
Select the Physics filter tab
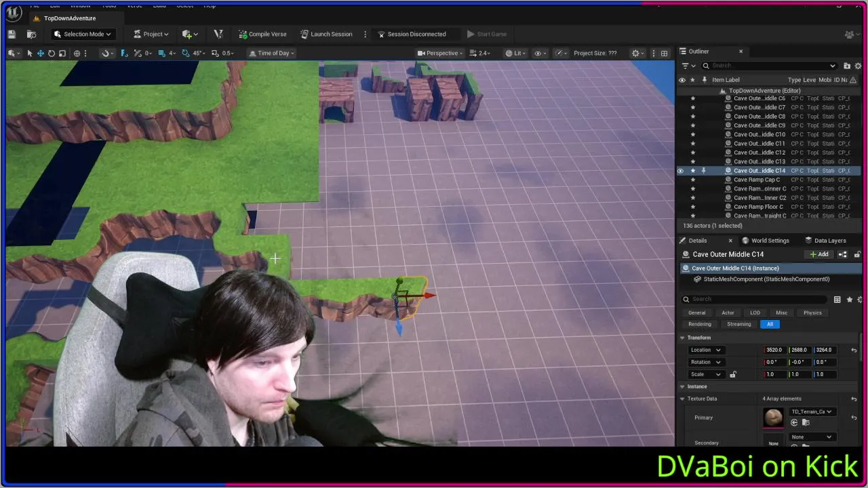coord(812,313)
